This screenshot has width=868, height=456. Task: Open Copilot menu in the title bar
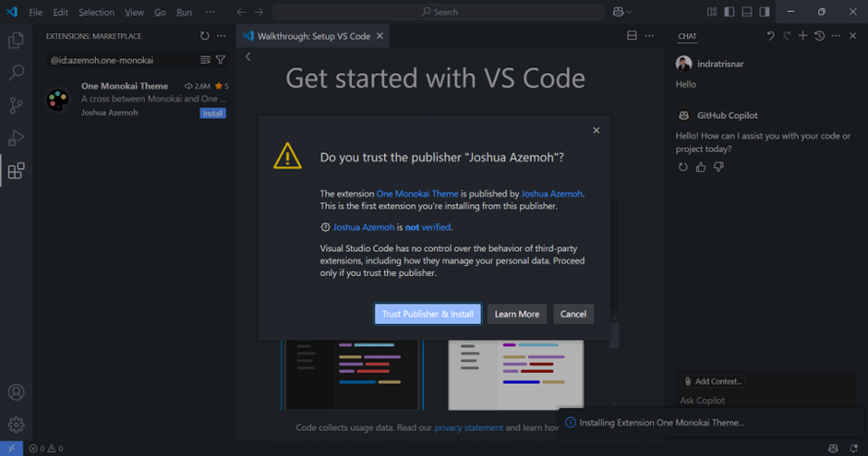tap(622, 12)
